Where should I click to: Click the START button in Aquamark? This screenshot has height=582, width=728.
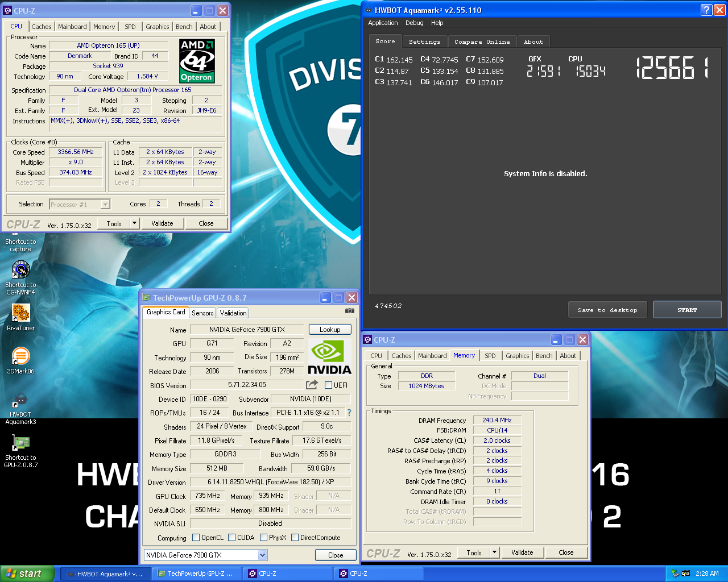(x=687, y=310)
